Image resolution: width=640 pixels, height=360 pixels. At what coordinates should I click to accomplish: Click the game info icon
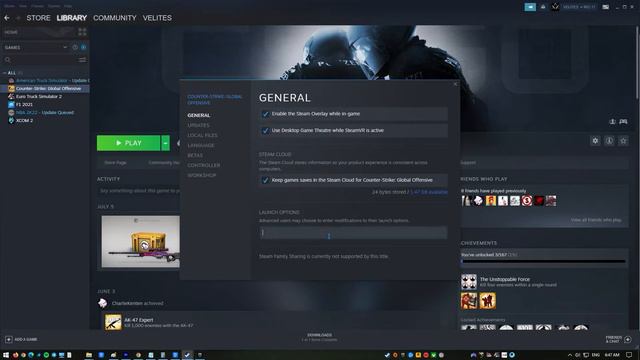point(609,141)
